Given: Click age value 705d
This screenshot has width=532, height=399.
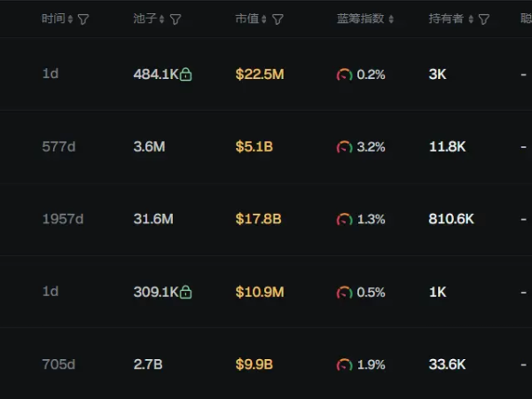Looking at the screenshot, I should click(x=59, y=364).
